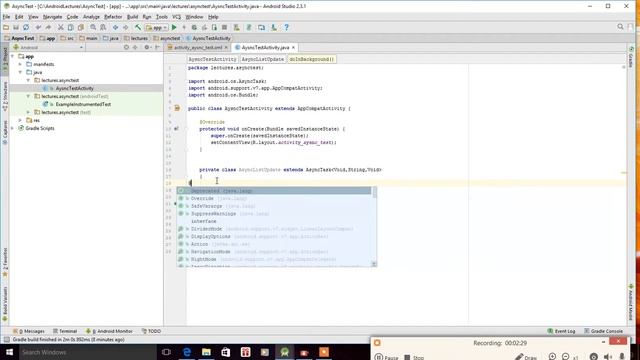640x360 pixels.
Task: Collapse the java folder node
Action: (20, 72)
